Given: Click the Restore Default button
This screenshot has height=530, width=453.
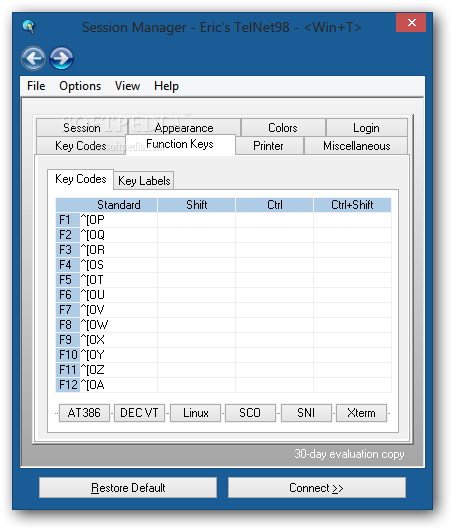Looking at the screenshot, I should click(128, 487).
